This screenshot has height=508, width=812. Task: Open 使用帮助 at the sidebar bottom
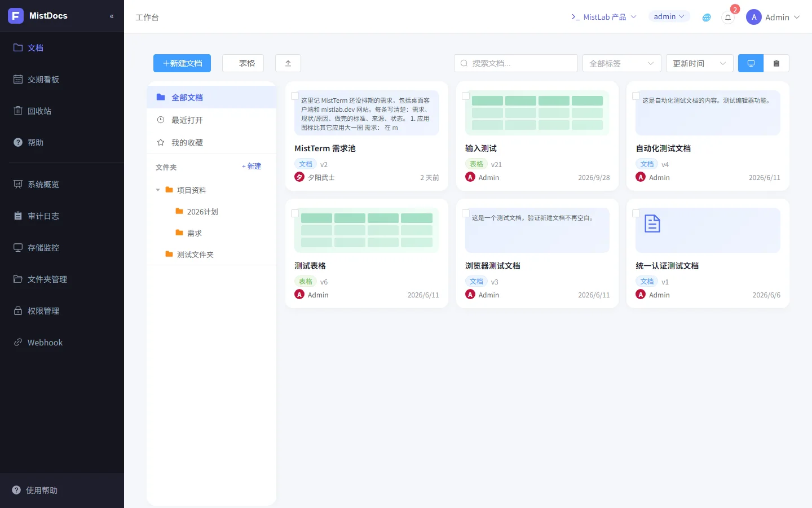(x=62, y=490)
